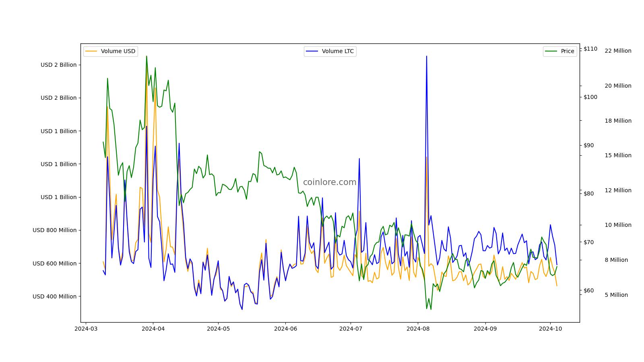Viewport: 644px width, 362px height.
Task: Click the 2024-04 x-axis label
Action: click(x=153, y=328)
